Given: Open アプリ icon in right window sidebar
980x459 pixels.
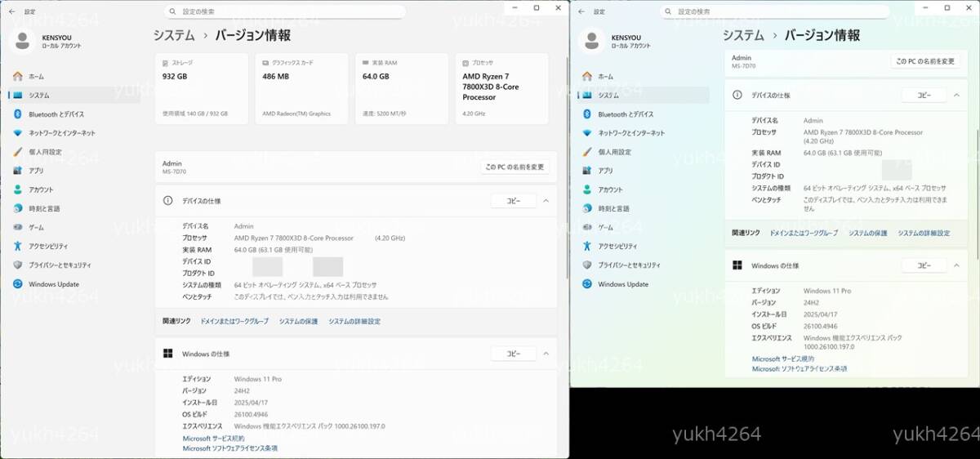Looking at the screenshot, I should [586, 171].
